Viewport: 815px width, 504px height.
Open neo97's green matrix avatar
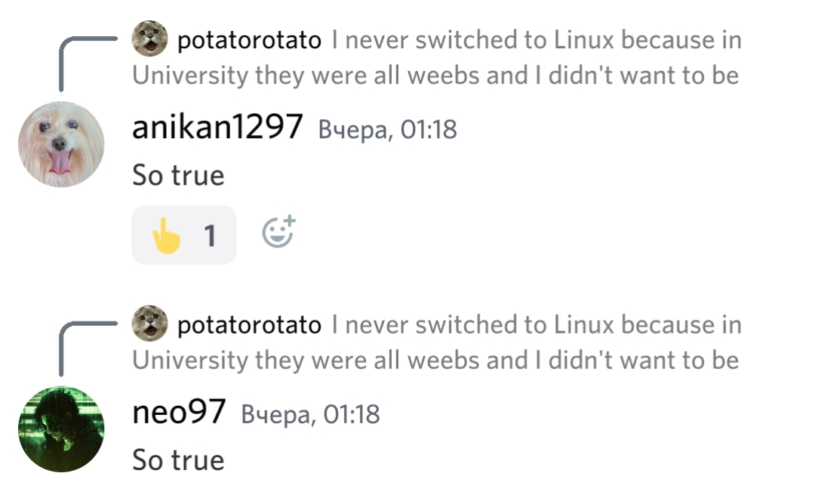pyautogui.click(x=61, y=429)
